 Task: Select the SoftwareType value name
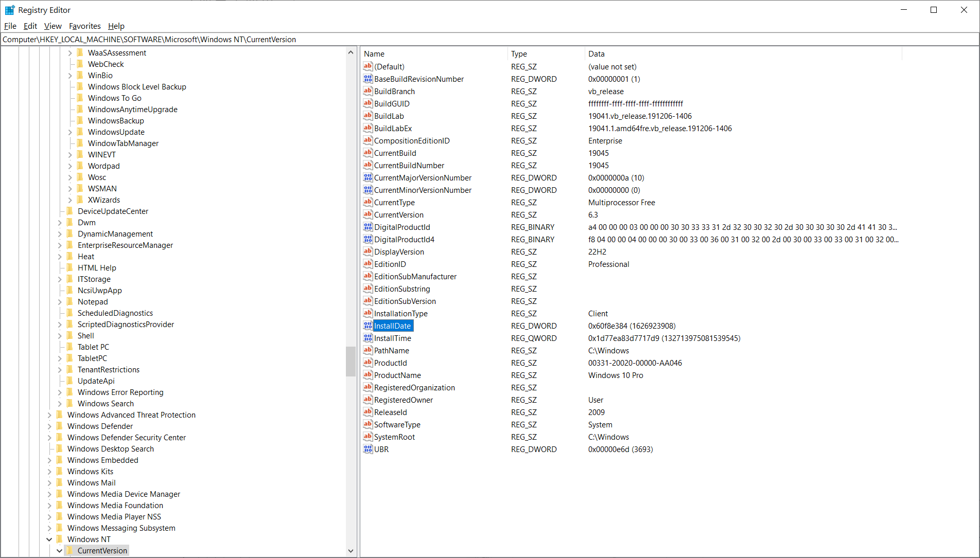coord(397,424)
